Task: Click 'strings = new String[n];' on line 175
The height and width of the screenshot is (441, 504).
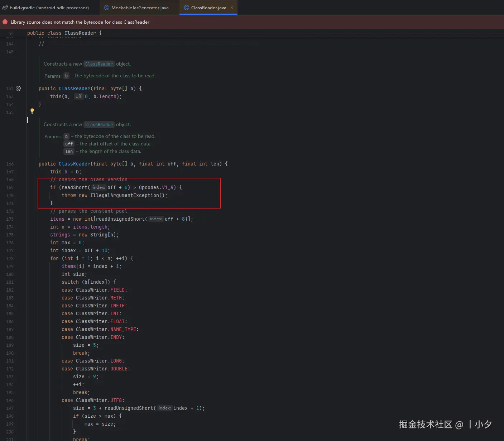Action: coord(85,235)
